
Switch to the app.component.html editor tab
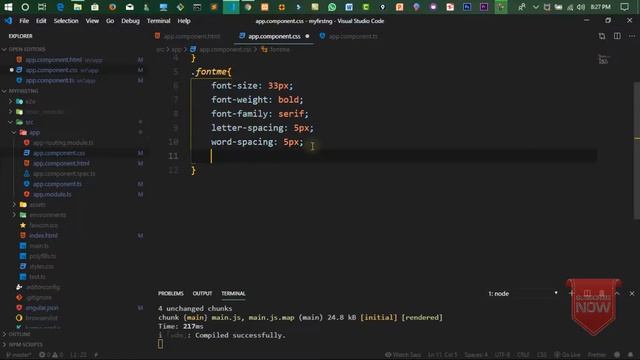pyautogui.click(x=192, y=36)
